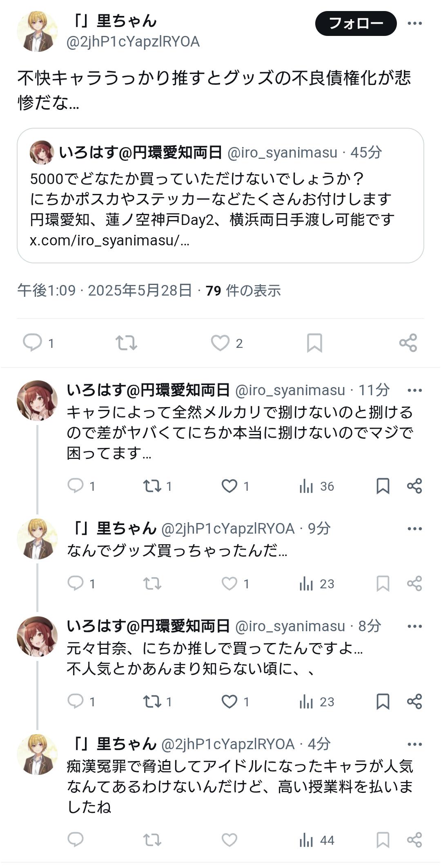This screenshot has height=868, width=441.
Task: Open more options on the メルカリ reply
Action: click(414, 390)
